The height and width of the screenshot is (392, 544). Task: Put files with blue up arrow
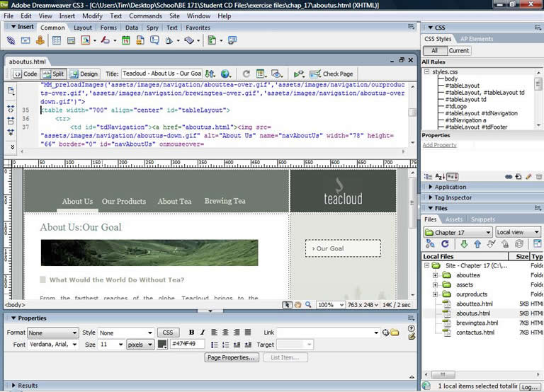click(x=477, y=243)
